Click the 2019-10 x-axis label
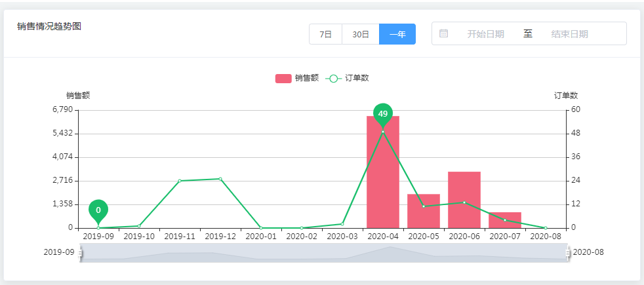The height and width of the screenshot is (285, 644). point(139,237)
